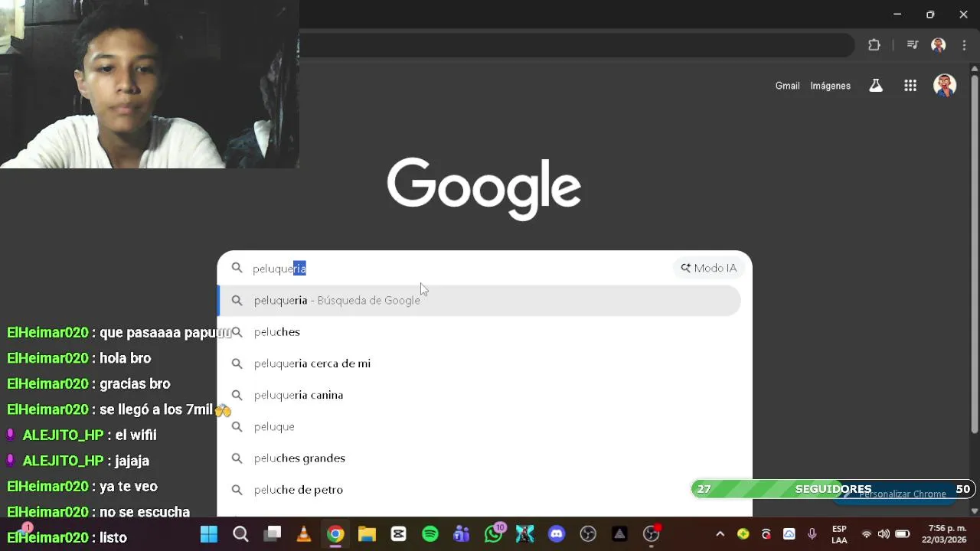The height and width of the screenshot is (551, 980).
Task: Show hidden system tray icons
Action: (x=720, y=534)
